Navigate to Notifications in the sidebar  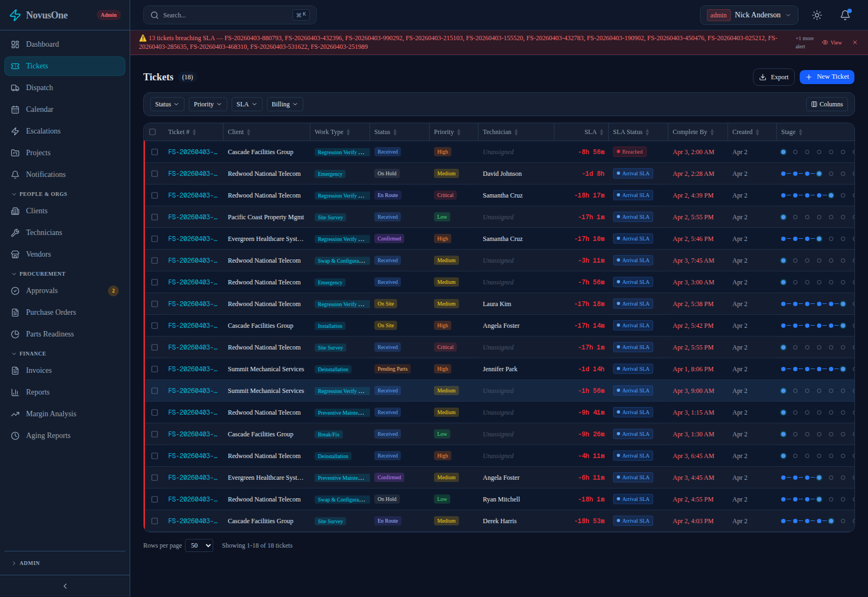click(x=65, y=175)
